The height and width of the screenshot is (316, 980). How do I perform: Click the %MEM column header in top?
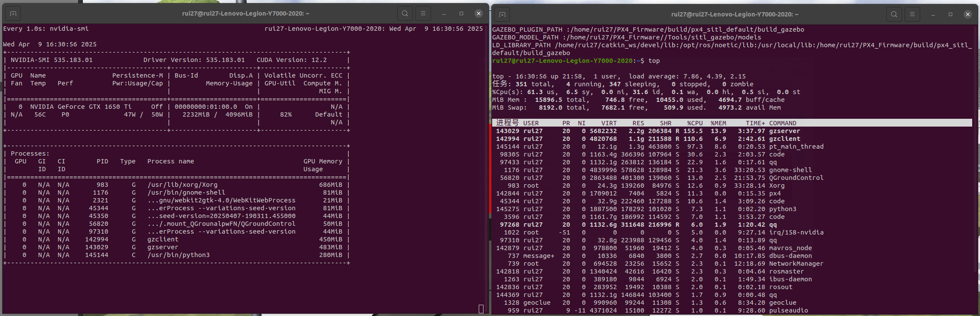[x=718, y=123]
